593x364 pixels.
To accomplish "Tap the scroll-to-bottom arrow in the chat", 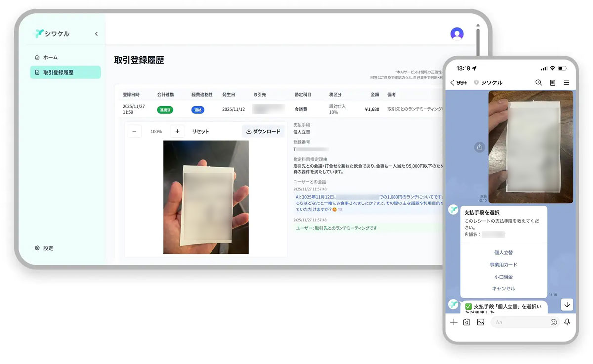I will [567, 305].
